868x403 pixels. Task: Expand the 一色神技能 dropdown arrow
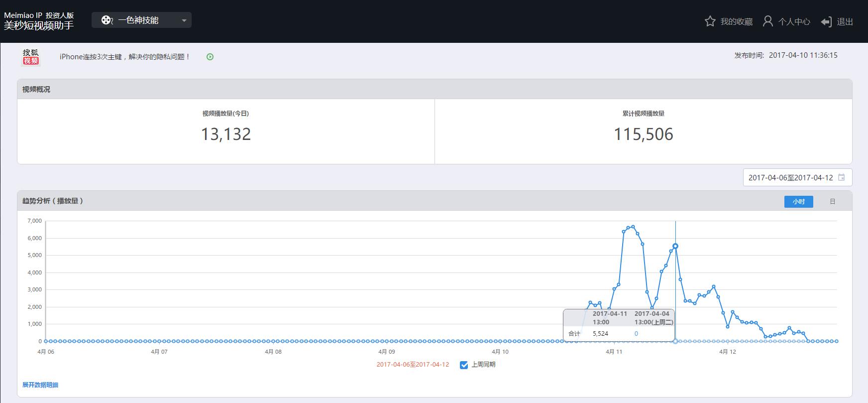(184, 20)
